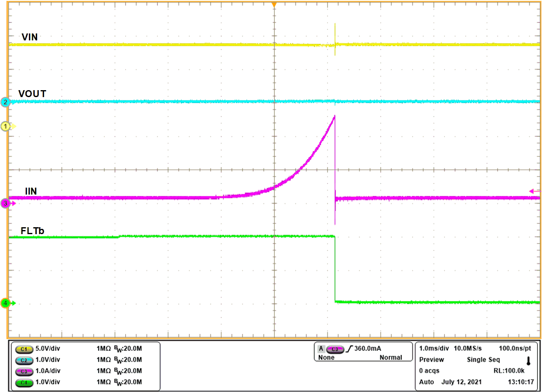Click the C1 channel badge in readout
The width and height of the screenshot is (544, 392).
[x=24, y=349]
